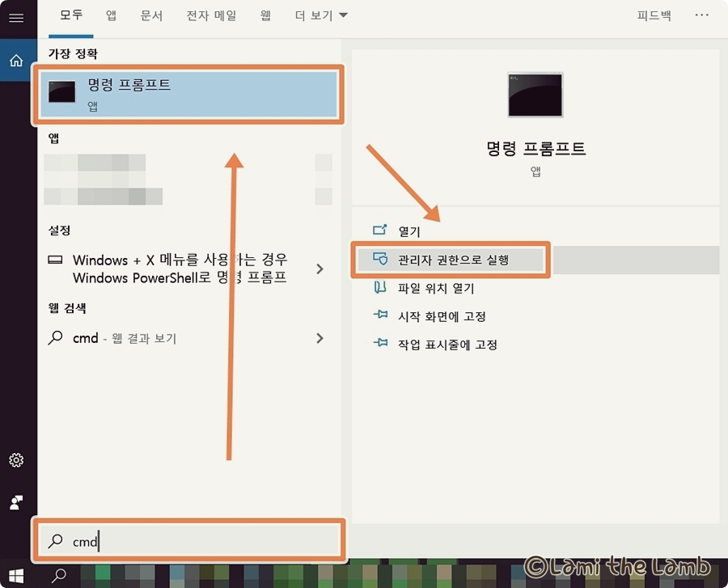Click the Home icon in the sidebar
The image size is (728, 588).
(16, 61)
